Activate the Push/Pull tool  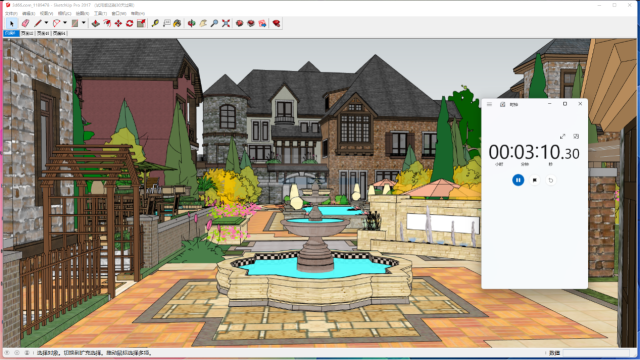[96, 23]
